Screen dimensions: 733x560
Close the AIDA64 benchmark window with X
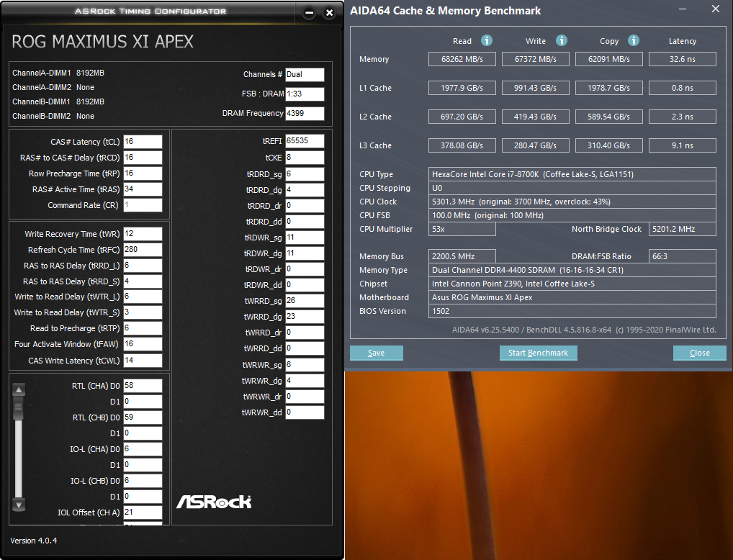pyautogui.click(x=715, y=9)
